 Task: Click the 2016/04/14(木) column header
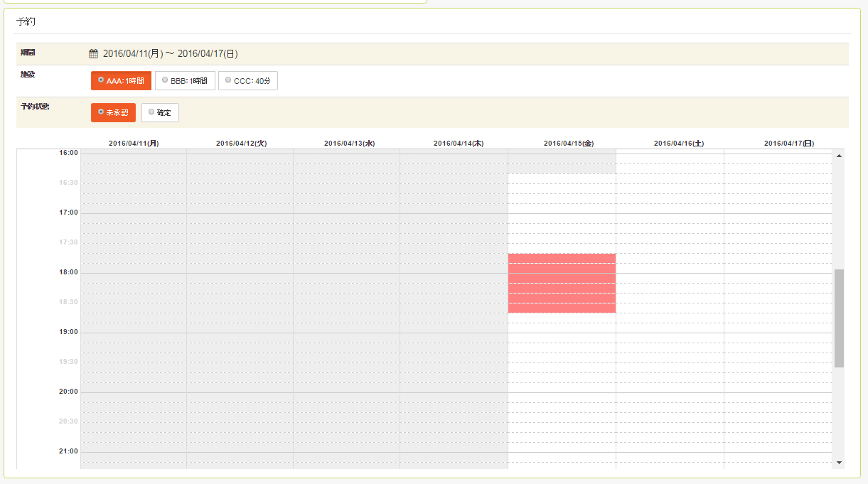point(459,143)
